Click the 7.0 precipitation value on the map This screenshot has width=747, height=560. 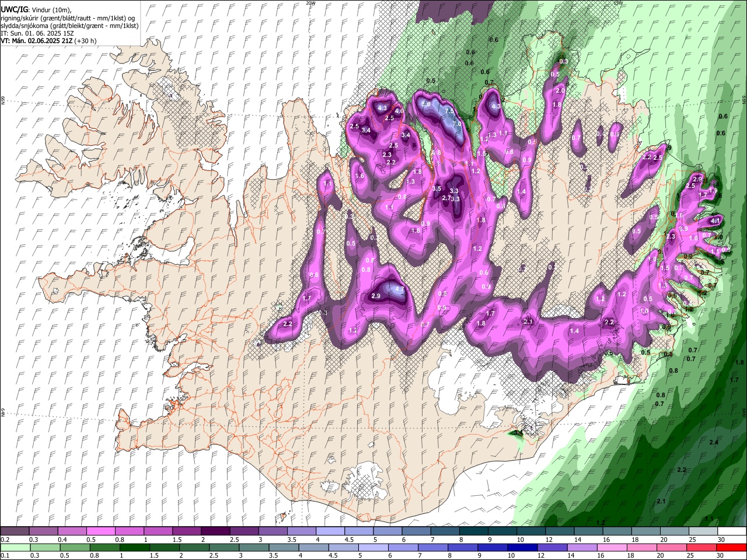tap(457, 124)
